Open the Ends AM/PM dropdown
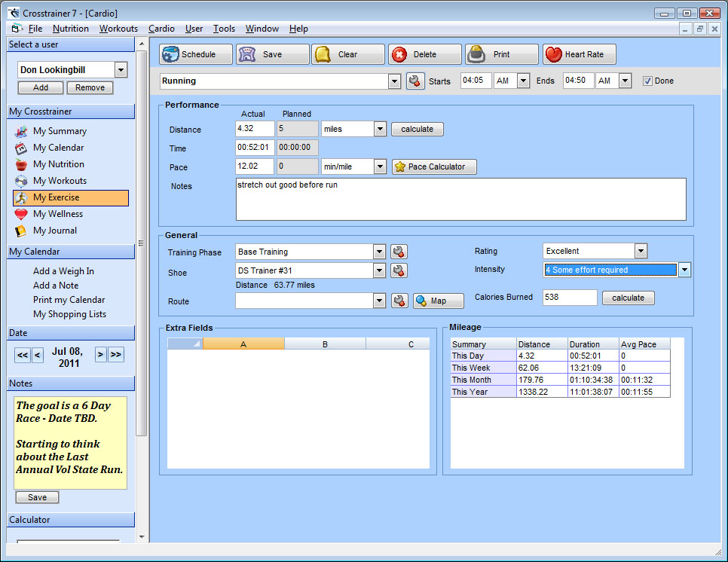Viewport: 728px width, 562px height. point(626,81)
